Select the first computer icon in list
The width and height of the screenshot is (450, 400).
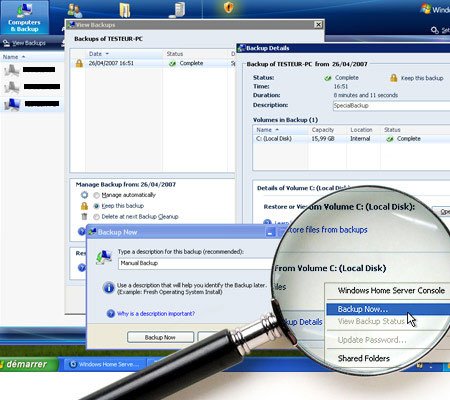(12, 70)
